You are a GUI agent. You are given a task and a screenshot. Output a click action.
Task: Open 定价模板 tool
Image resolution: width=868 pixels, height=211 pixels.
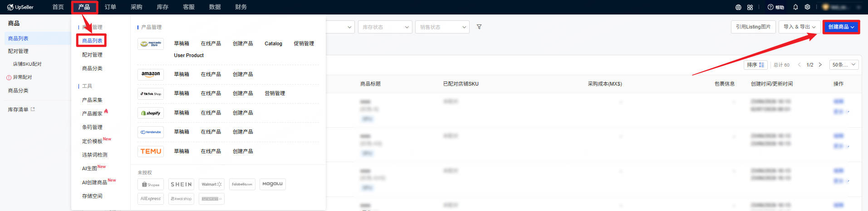click(92, 141)
